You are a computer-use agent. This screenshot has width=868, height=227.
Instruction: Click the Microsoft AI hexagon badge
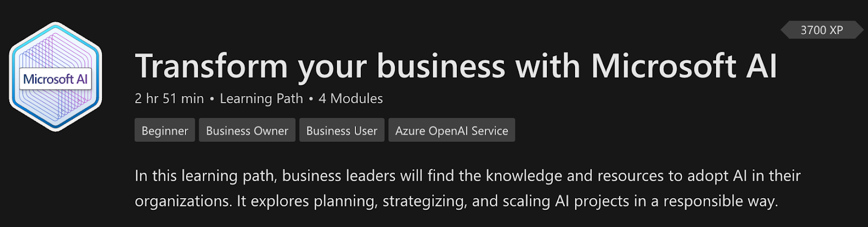[x=55, y=78]
